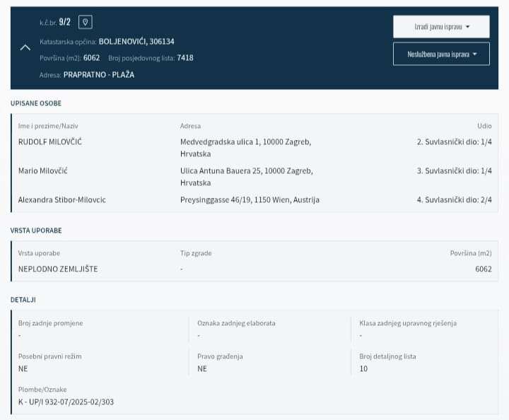Click header surface value 6062
Screen dimensions: 509x420
(91, 58)
